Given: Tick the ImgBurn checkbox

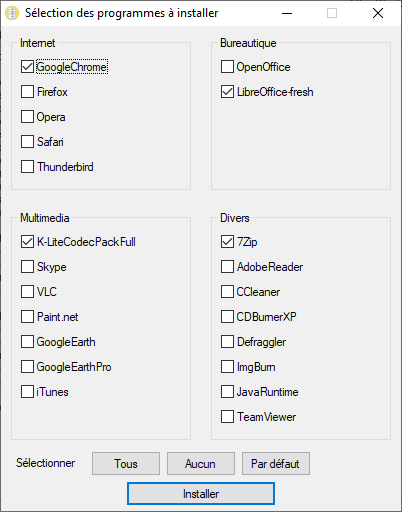Looking at the screenshot, I should [x=227, y=367].
